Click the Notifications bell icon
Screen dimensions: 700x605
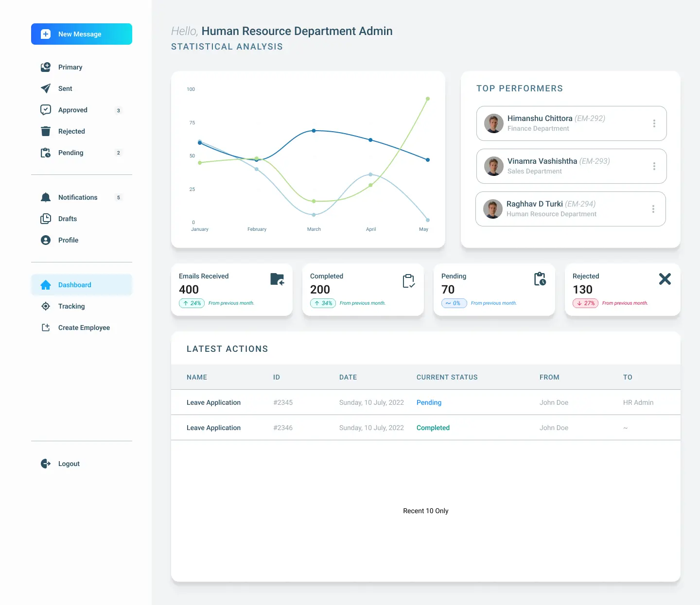click(46, 197)
